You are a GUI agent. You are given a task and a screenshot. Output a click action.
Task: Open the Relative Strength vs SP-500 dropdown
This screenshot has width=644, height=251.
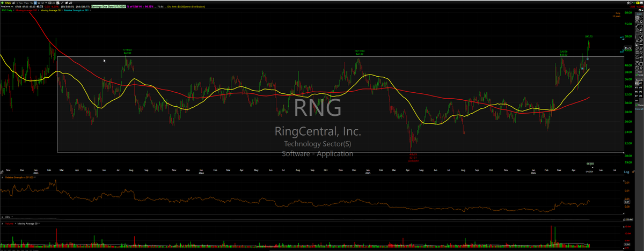[x=35, y=177]
